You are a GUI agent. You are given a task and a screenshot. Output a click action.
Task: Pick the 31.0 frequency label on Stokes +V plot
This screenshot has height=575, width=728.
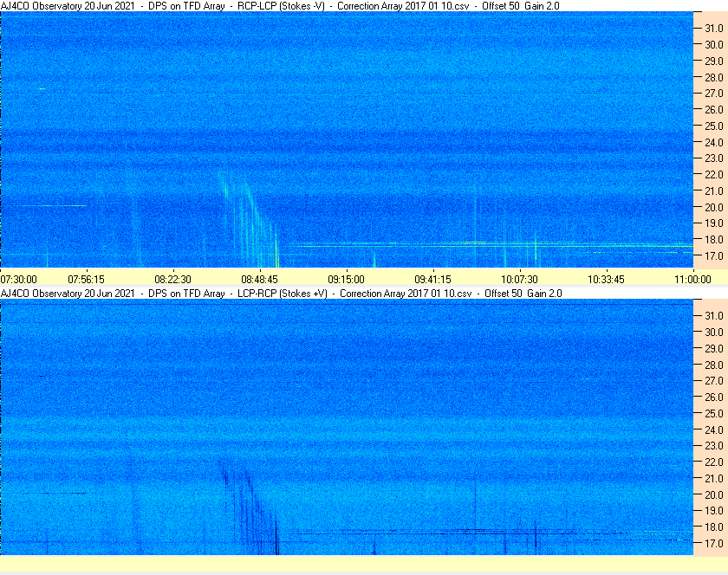click(714, 315)
